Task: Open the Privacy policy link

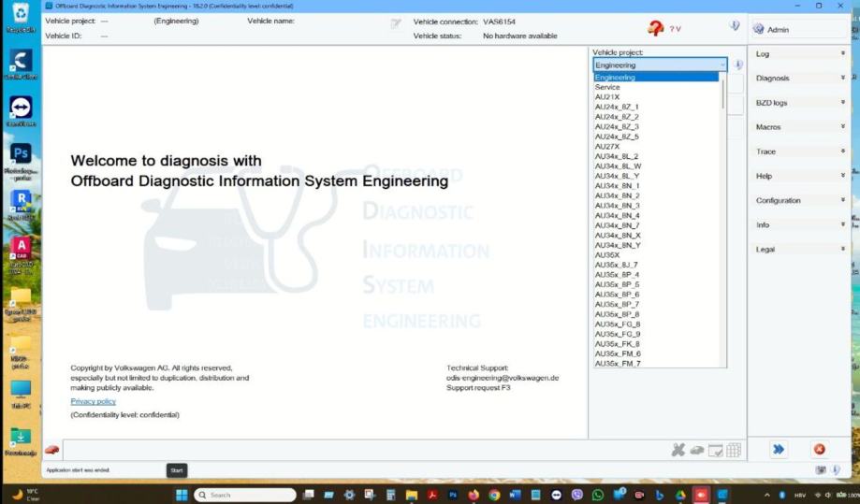Action: 94,401
